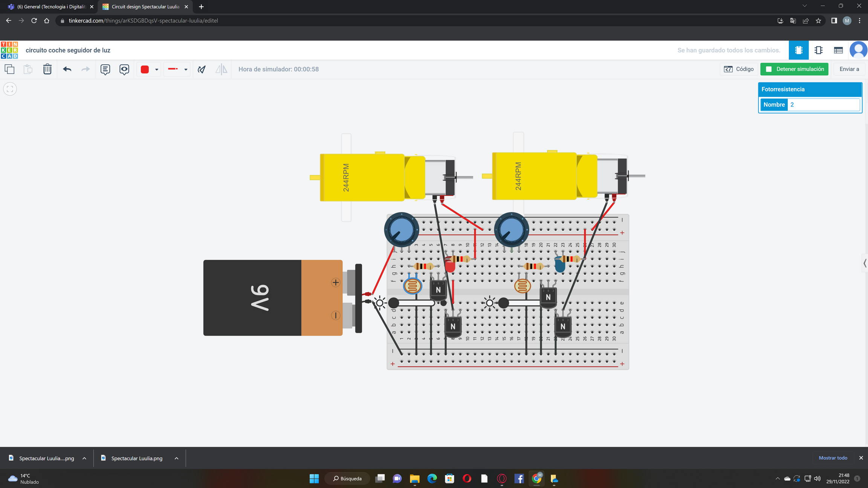The height and width of the screenshot is (488, 868).
Task: Open wire color dropdown arrow
Action: click(x=157, y=70)
